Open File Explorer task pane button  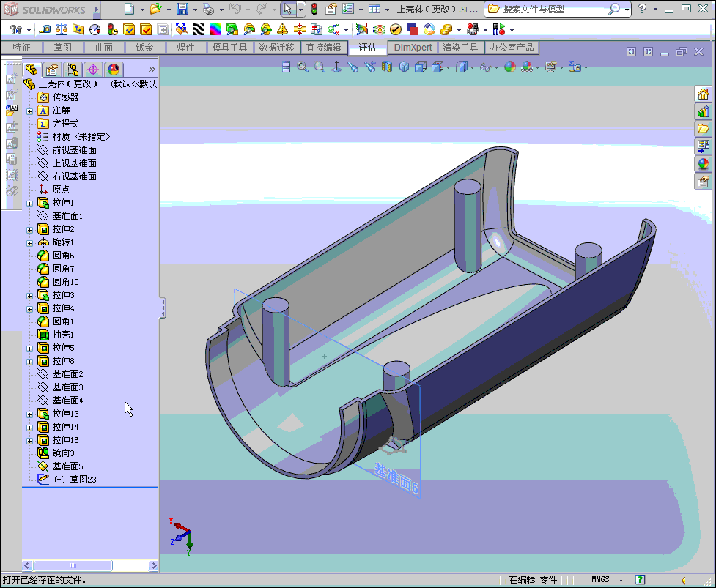coord(704,129)
